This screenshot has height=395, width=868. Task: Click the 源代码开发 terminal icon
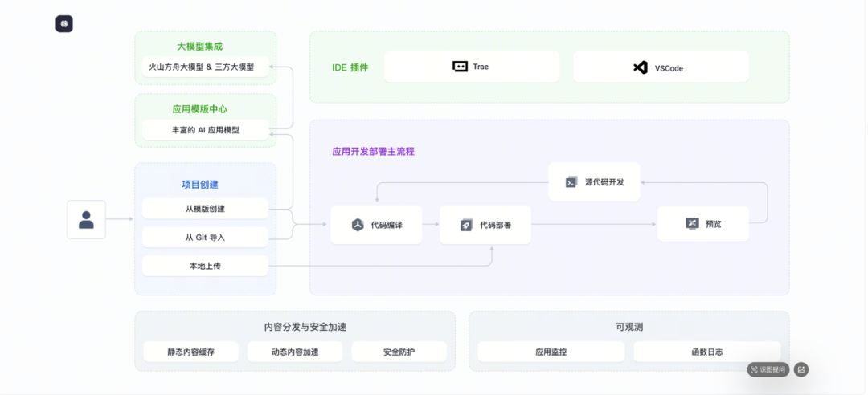point(571,182)
